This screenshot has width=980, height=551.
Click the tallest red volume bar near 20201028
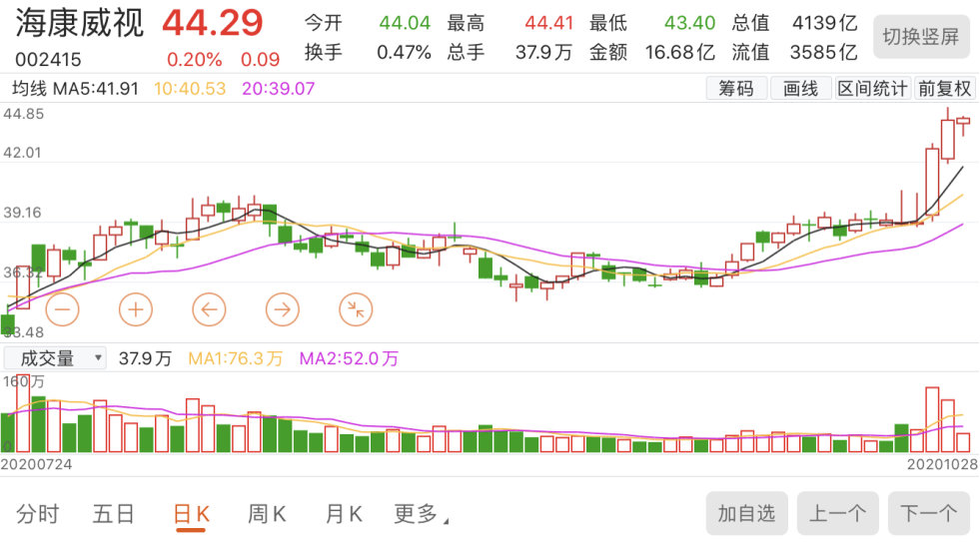[x=932, y=419]
